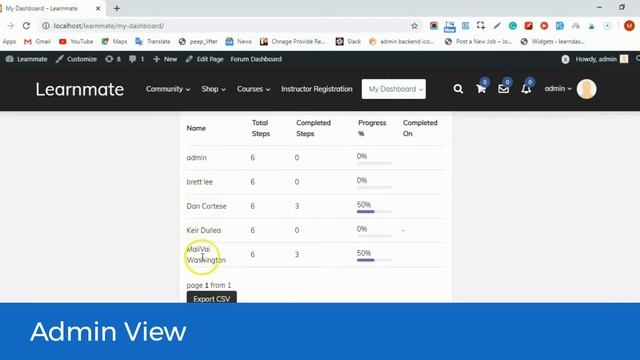Click the Chrome profile M avatar
The height and width of the screenshot is (360, 640).
tap(629, 26)
